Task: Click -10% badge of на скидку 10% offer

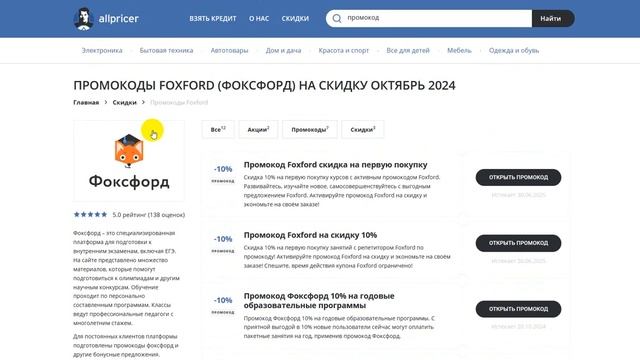Action: point(223,239)
